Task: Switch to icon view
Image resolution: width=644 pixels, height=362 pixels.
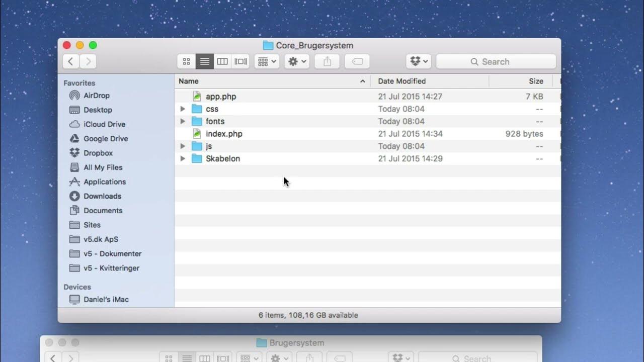Action: pyautogui.click(x=186, y=61)
